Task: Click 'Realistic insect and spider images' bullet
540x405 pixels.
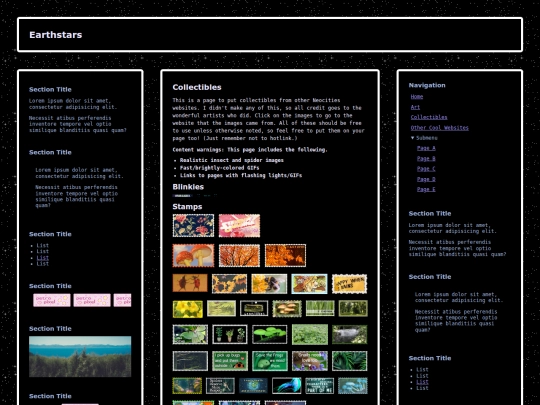Action: [231, 160]
